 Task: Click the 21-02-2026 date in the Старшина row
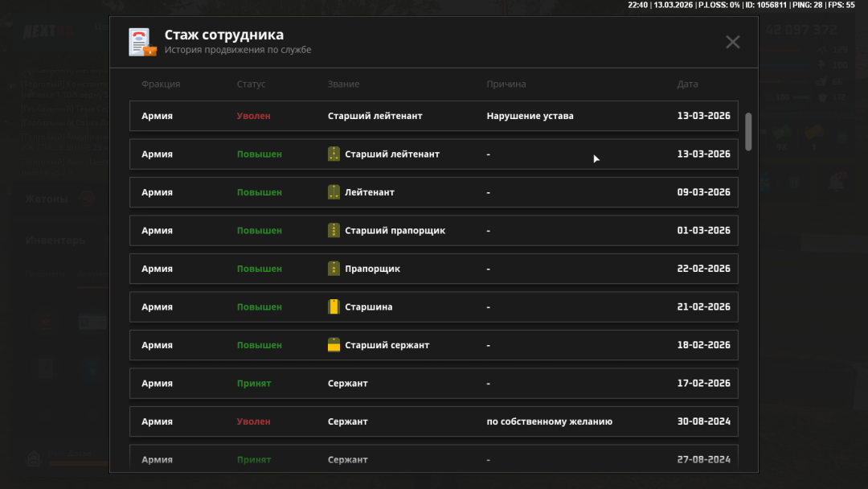point(703,307)
